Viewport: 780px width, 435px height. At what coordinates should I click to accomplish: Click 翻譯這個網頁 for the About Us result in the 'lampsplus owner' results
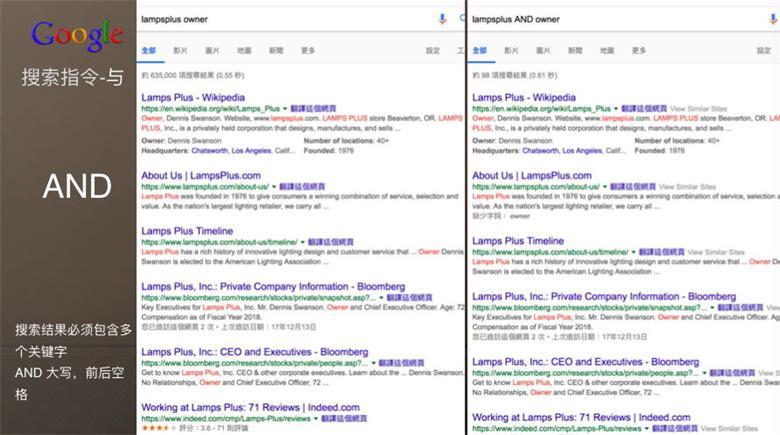[302, 187]
